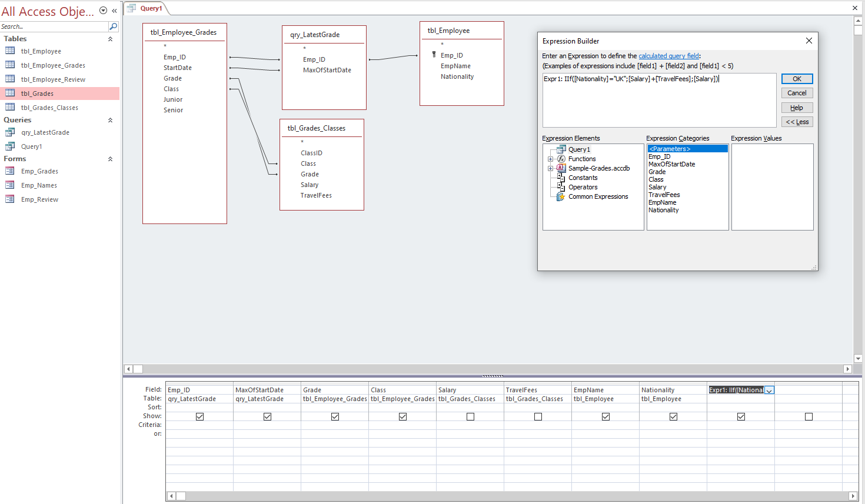The height and width of the screenshot is (504, 865).
Task: Close the Expression Builder dialog
Action: (809, 41)
